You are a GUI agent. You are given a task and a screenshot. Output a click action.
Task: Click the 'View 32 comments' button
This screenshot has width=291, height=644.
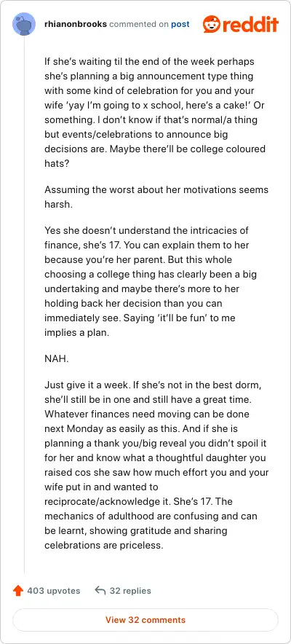(145, 620)
